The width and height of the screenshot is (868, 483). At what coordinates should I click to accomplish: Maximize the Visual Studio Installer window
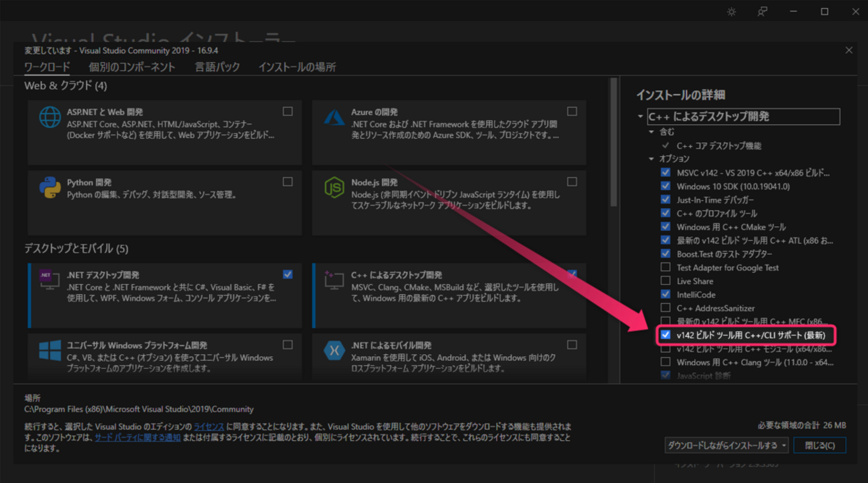pyautogui.click(x=825, y=11)
